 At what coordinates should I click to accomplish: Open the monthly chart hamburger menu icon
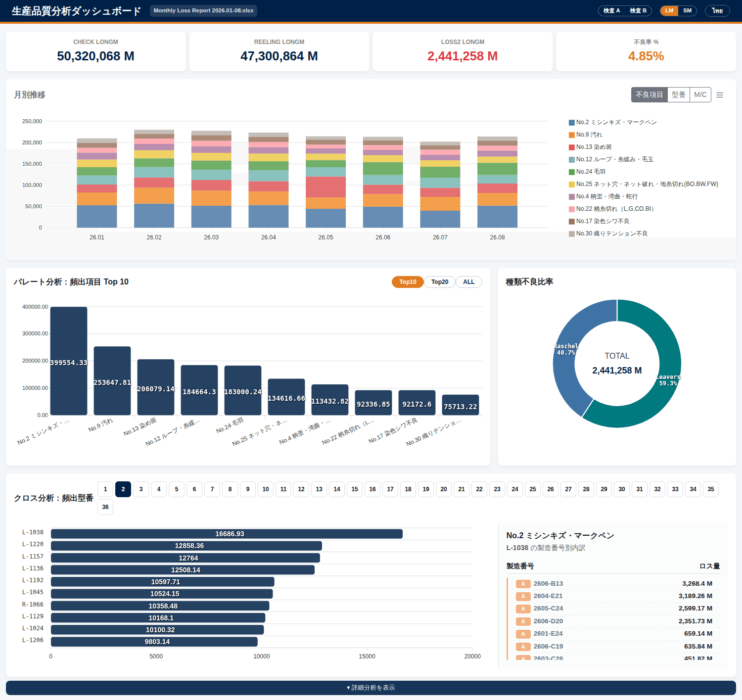tap(720, 95)
